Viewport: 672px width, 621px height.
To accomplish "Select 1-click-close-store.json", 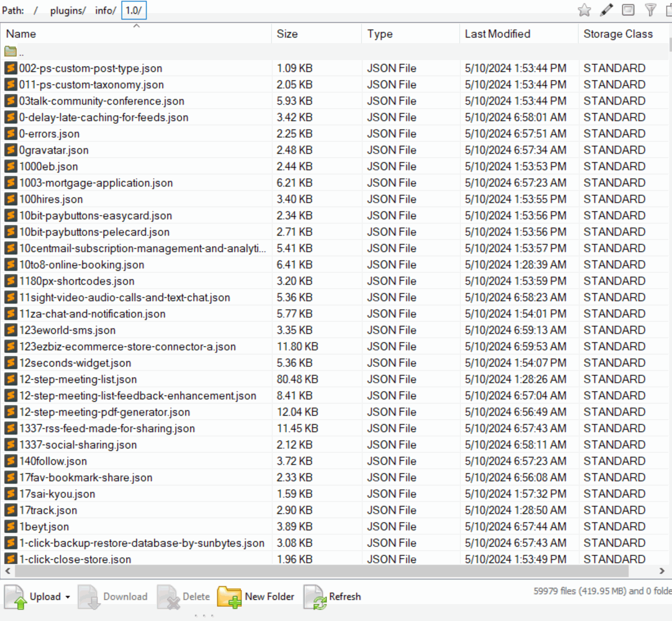I will (75, 559).
